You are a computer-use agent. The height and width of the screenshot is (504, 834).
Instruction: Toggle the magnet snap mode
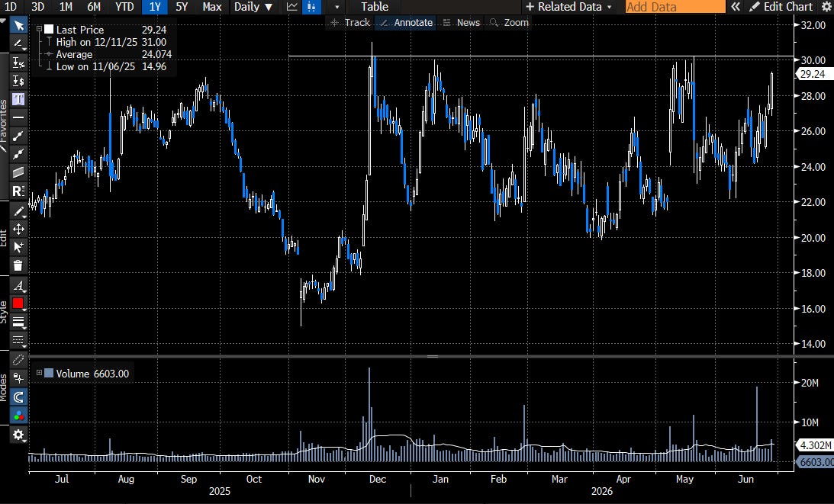pyautogui.click(x=18, y=397)
